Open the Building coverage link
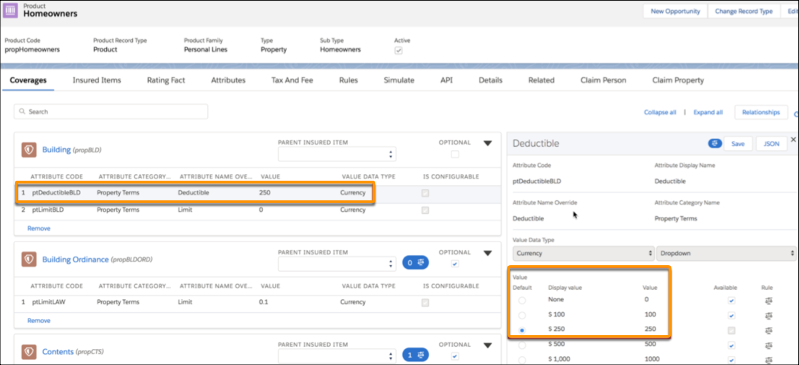This screenshot has width=799, height=365. pos(56,150)
